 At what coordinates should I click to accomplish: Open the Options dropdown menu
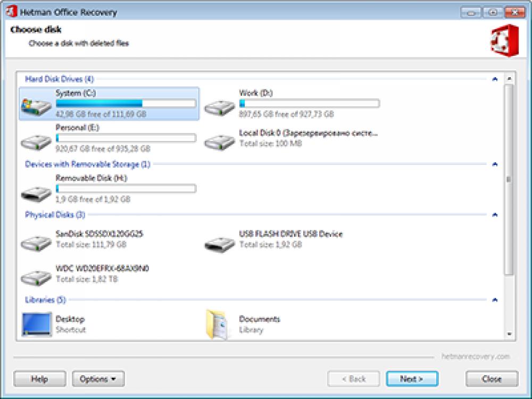(x=98, y=379)
